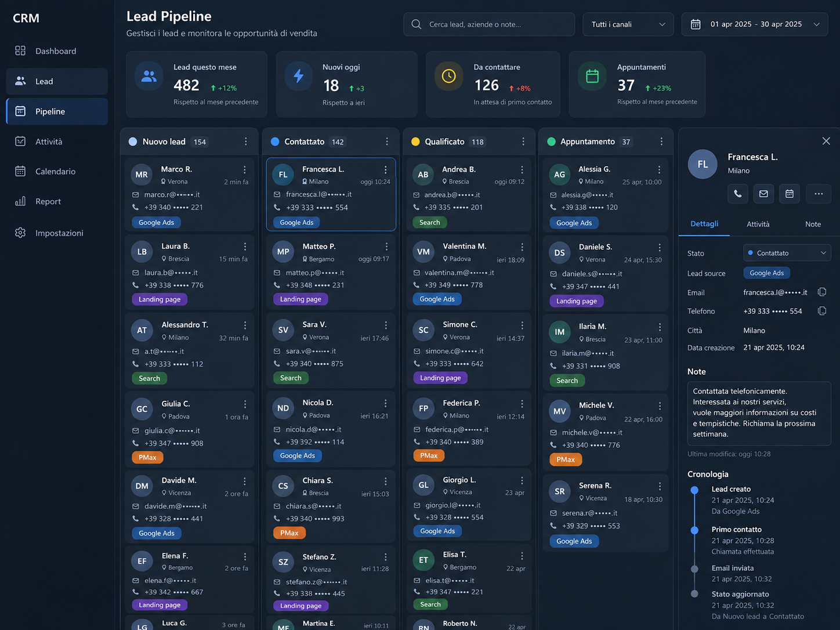
Task: Open card menu for Alessia G.
Action: [659, 169]
